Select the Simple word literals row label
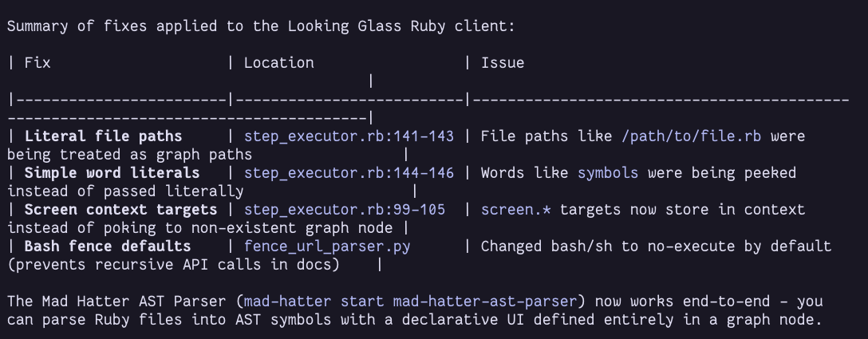This screenshot has width=868, height=339. [112, 173]
